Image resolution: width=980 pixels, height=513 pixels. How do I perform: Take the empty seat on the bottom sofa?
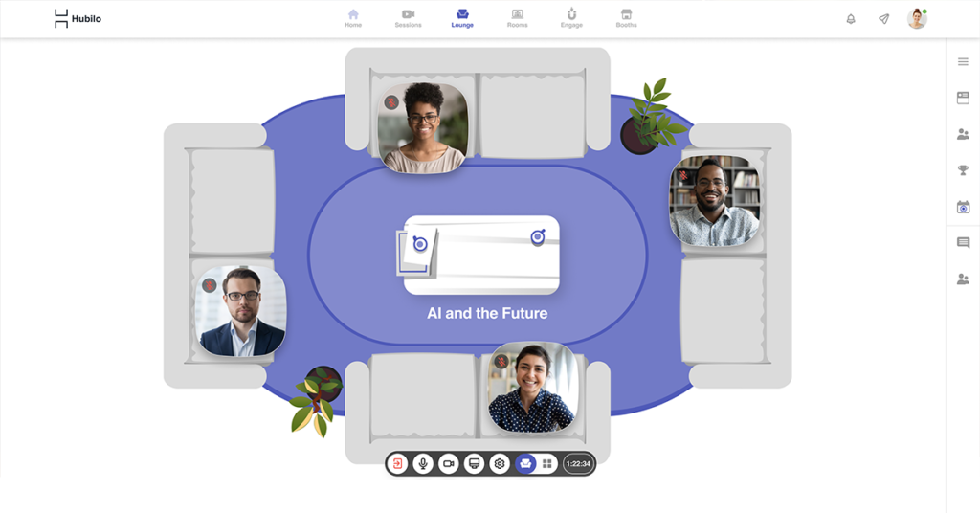(x=423, y=395)
